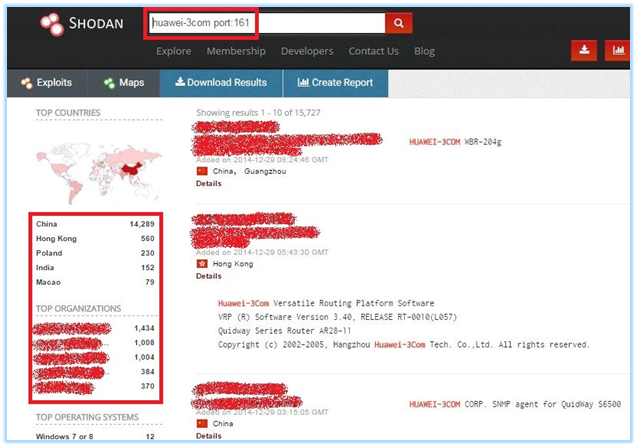Viewport: 637px width, 447px height.
Task: Click the 'Showing results 1 - 10' text
Action: pos(258,113)
